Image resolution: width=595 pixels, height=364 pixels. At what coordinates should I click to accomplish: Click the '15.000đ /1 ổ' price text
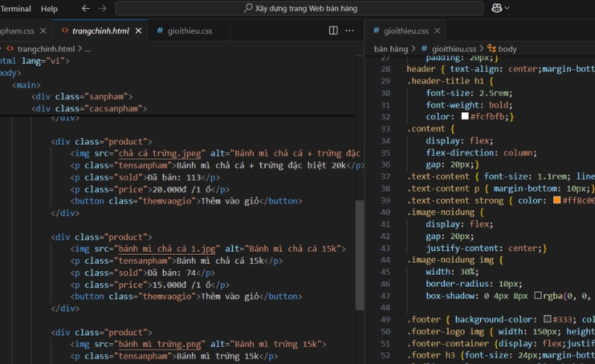tap(181, 285)
